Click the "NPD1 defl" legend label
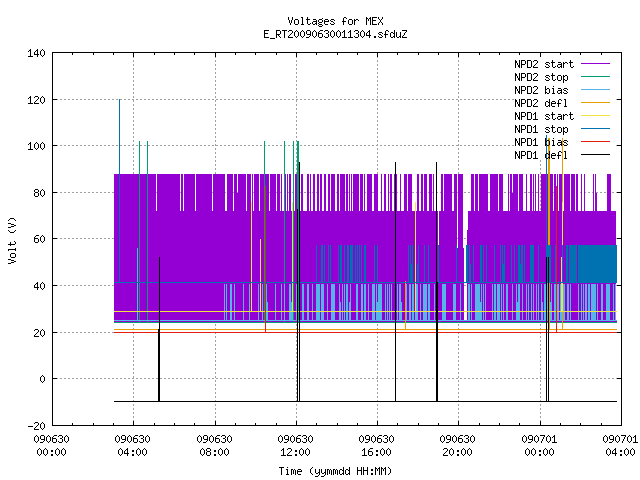The width and height of the screenshot is (640, 480). coord(541,156)
